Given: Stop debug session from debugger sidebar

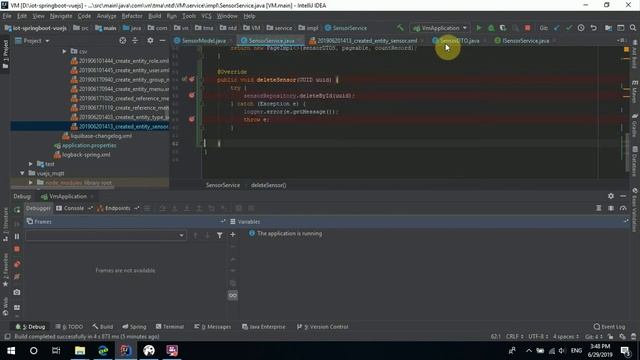Looking at the screenshot, I should 17,249.
